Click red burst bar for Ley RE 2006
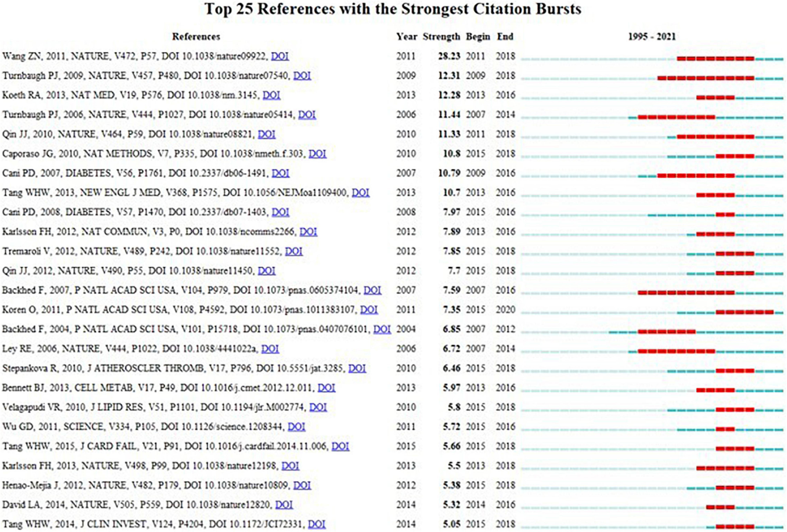The image size is (787, 532). pyautogui.click(x=677, y=351)
